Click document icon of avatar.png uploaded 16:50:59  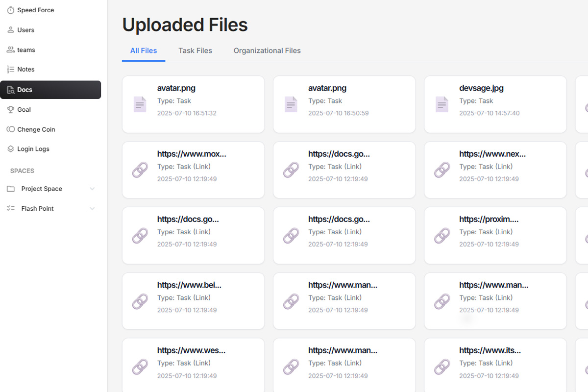(x=291, y=104)
